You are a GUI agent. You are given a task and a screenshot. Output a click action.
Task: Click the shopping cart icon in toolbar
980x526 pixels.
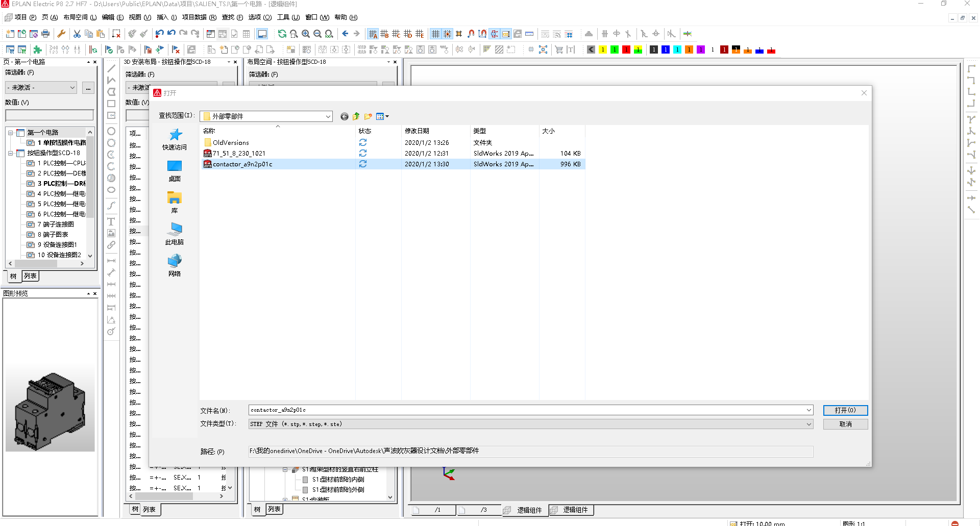tap(559, 49)
